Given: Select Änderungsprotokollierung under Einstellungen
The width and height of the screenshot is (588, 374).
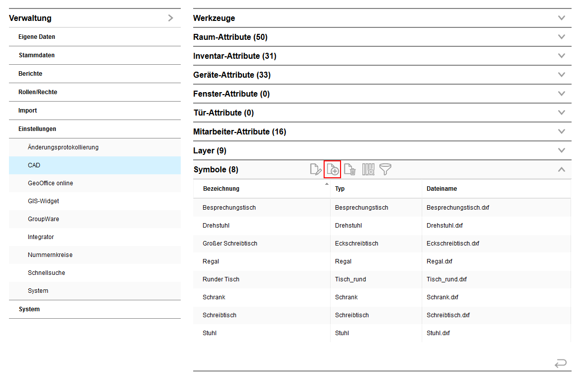Looking at the screenshot, I should tap(63, 147).
